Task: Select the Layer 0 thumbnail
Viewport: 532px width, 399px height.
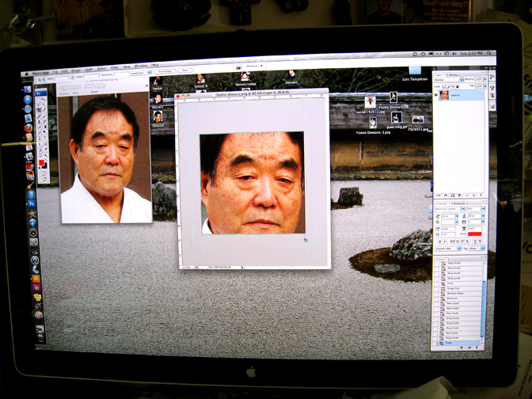Action: [444, 95]
